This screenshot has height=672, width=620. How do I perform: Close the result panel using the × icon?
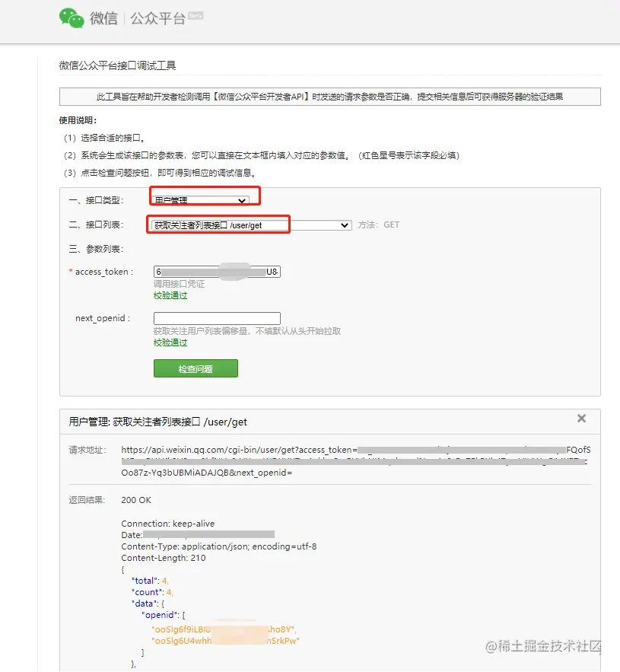581,417
